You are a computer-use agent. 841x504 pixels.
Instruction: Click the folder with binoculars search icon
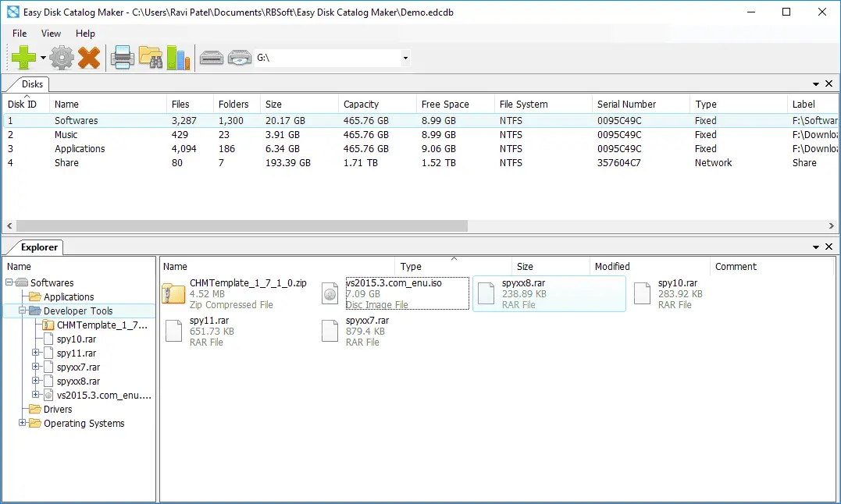[x=151, y=57]
